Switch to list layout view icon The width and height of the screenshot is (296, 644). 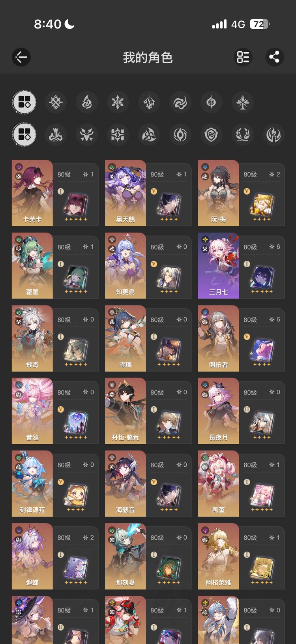click(x=243, y=57)
